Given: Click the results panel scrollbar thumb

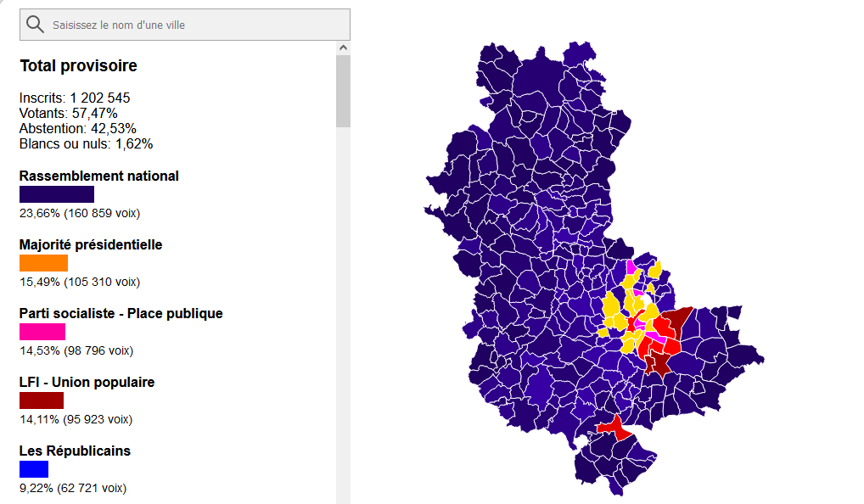Looking at the screenshot, I should pyautogui.click(x=343, y=91).
